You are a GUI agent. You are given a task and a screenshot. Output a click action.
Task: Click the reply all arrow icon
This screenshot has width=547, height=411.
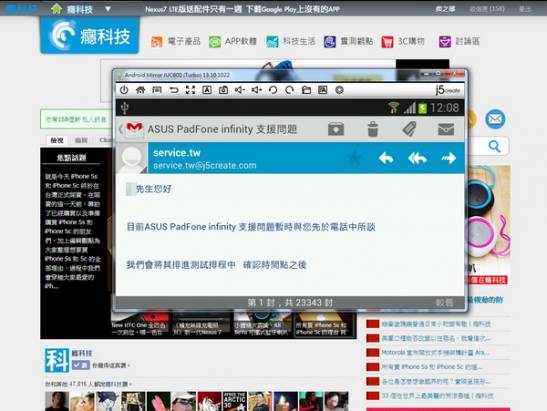point(417,158)
